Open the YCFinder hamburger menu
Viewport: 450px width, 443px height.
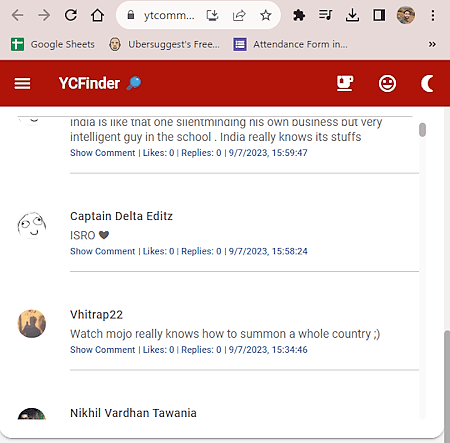click(x=22, y=83)
